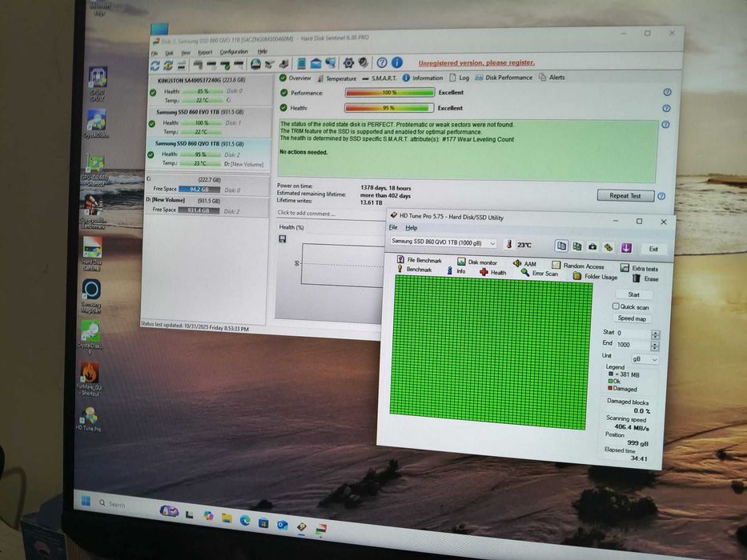
Task: Click the report document icon in Sentinel toolbar
Action: click(301, 63)
